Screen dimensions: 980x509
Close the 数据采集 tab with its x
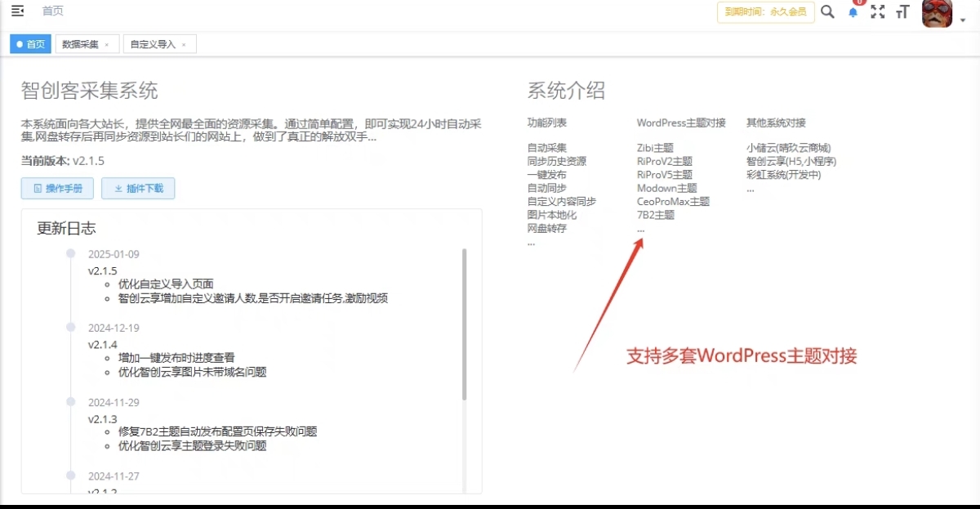pyautogui.click(x=106, y=43)
